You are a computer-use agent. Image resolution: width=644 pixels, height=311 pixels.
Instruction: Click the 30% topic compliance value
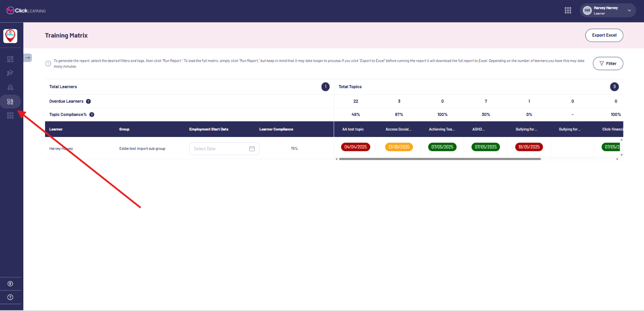[486, 115]
